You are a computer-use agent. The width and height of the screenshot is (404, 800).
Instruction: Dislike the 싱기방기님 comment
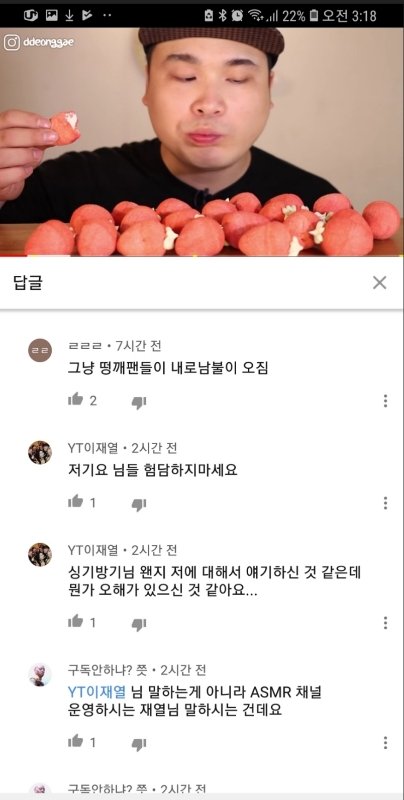(x=139, y=624)
